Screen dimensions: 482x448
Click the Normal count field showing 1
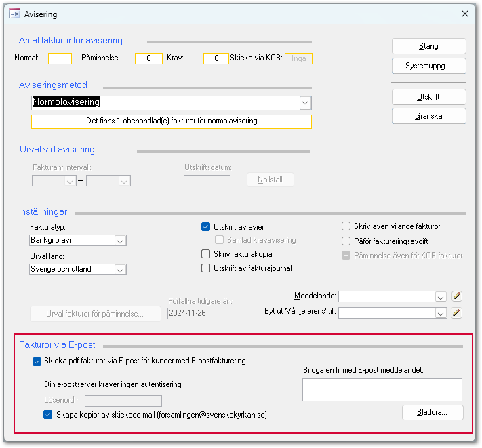(60, 58)
